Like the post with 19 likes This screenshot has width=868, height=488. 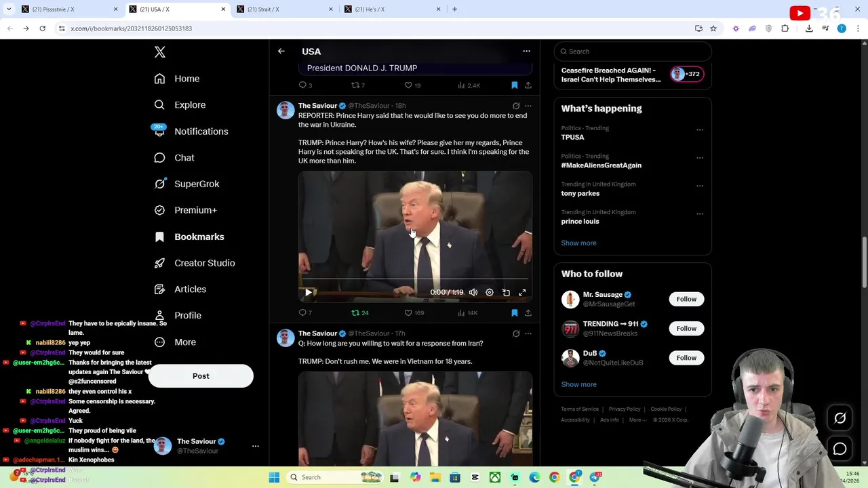(412, 85)
